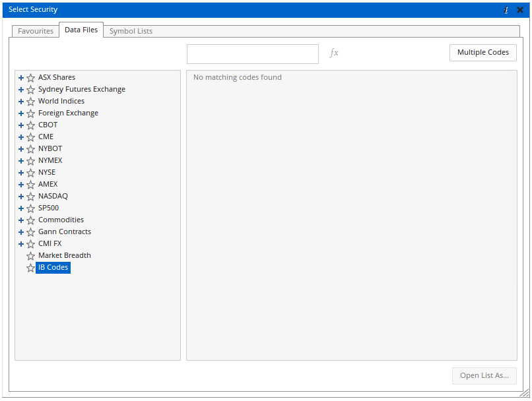Expand the NYSE tree node

21,173
